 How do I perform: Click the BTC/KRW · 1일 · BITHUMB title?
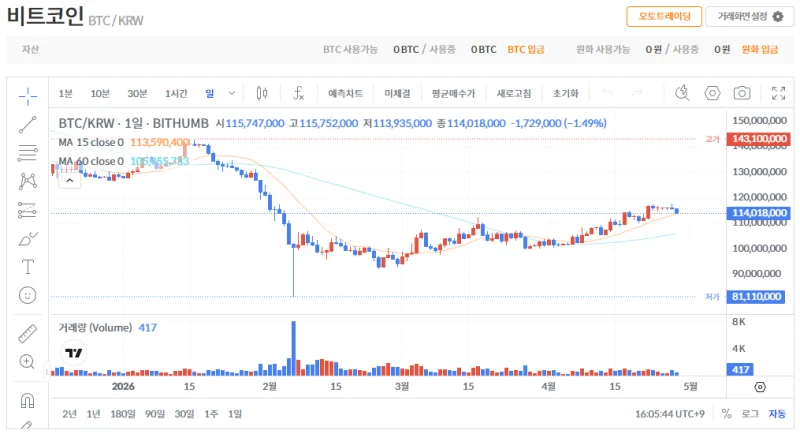tap(133, 123)
